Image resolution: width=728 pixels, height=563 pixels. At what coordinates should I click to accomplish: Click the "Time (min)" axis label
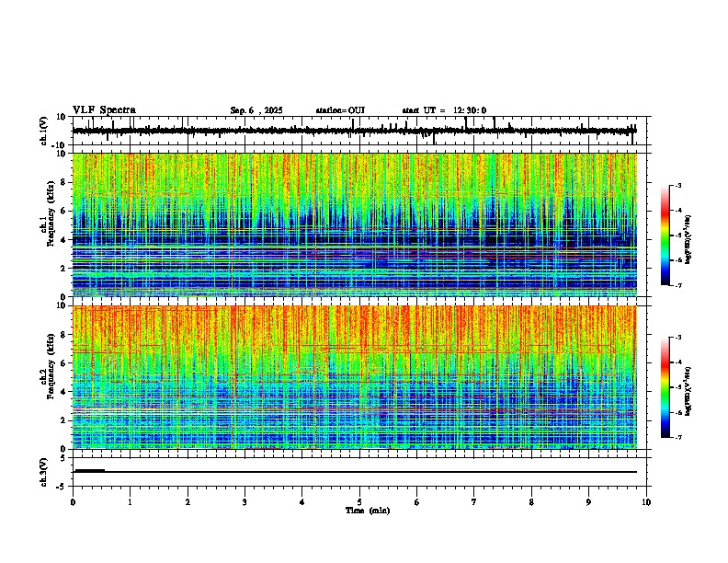368,511
